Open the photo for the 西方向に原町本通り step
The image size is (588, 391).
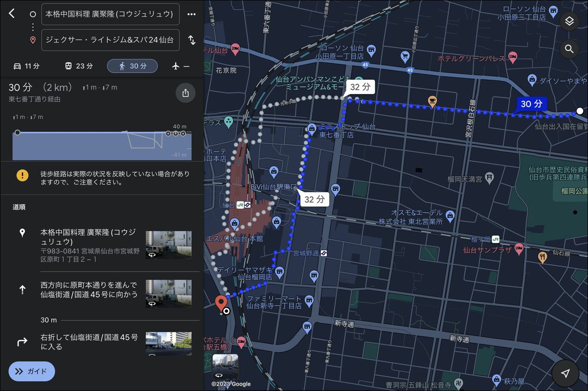pyautogui.click(x=169, y=294)
